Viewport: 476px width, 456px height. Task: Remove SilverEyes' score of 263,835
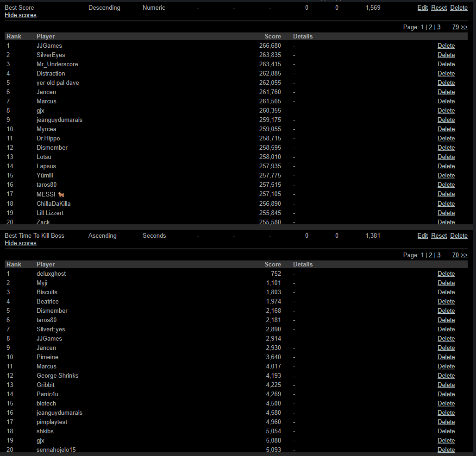coord(446,55)
